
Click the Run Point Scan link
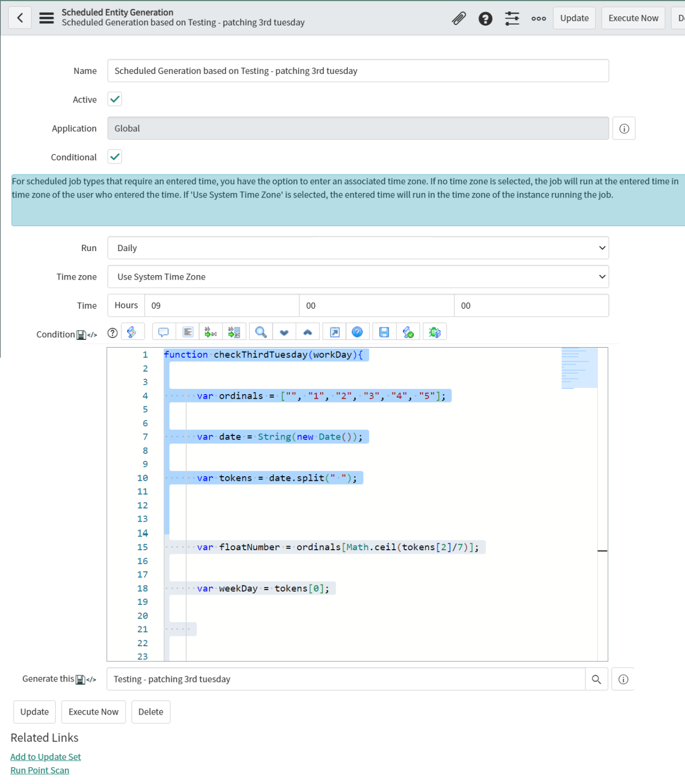tap(39, 770)
